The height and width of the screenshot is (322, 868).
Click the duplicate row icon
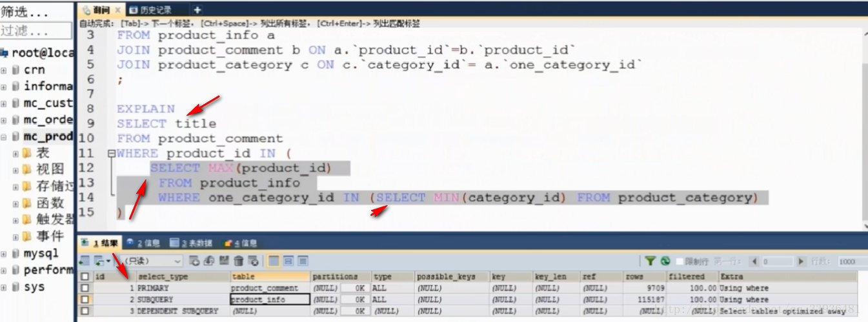(209, 261)
